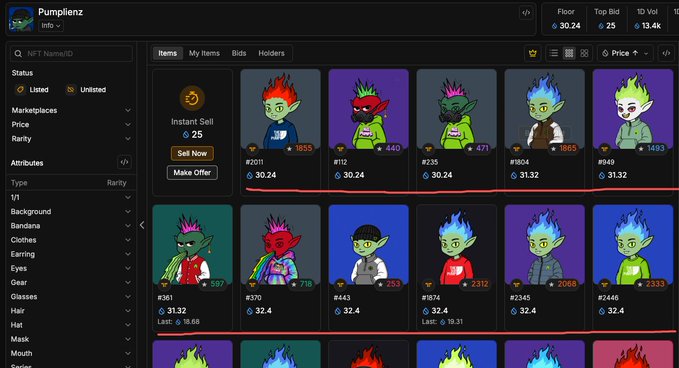The width and height of the screenshot is (679, 368).
Task: Expand the Info dropdown under Pumplienz
Action: 51,26
